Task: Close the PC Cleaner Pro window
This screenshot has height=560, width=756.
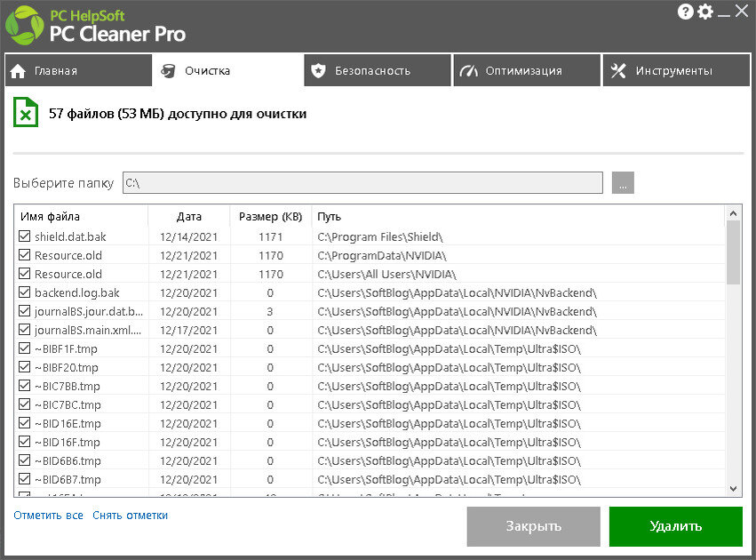Action: [742, 11]
